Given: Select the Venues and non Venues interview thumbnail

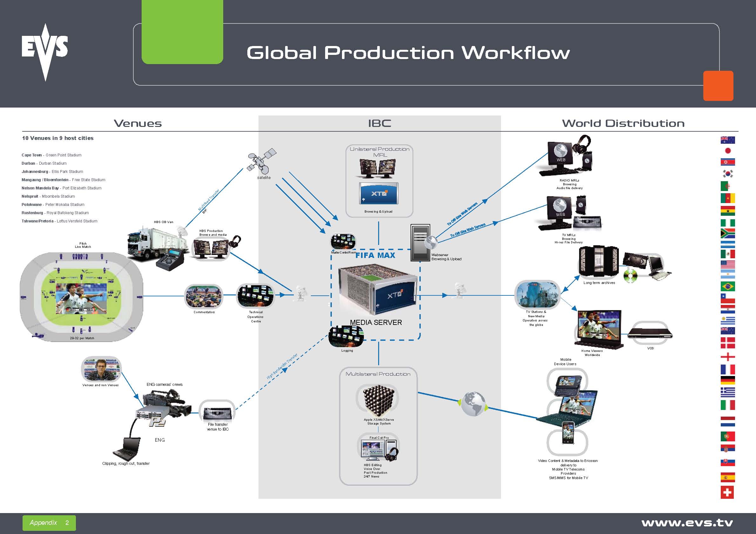Looking at the screenshot, I should click(101, 369).
